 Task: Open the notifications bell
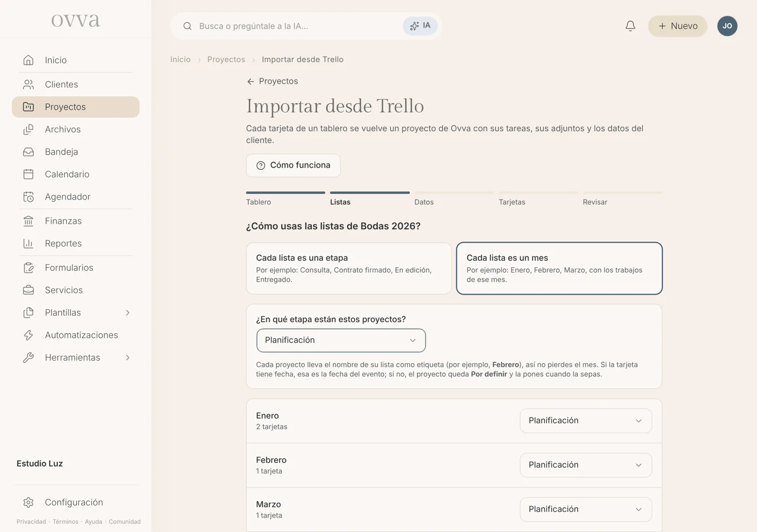point(630,26)
